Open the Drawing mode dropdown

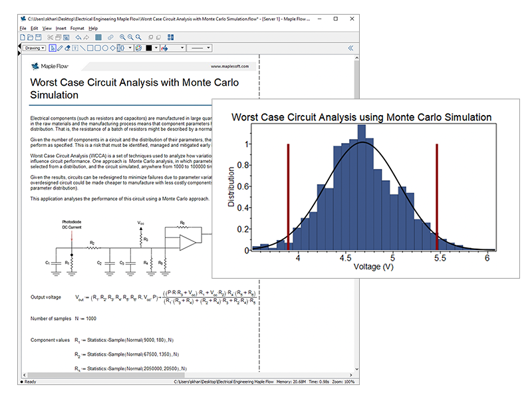point(34,48)
